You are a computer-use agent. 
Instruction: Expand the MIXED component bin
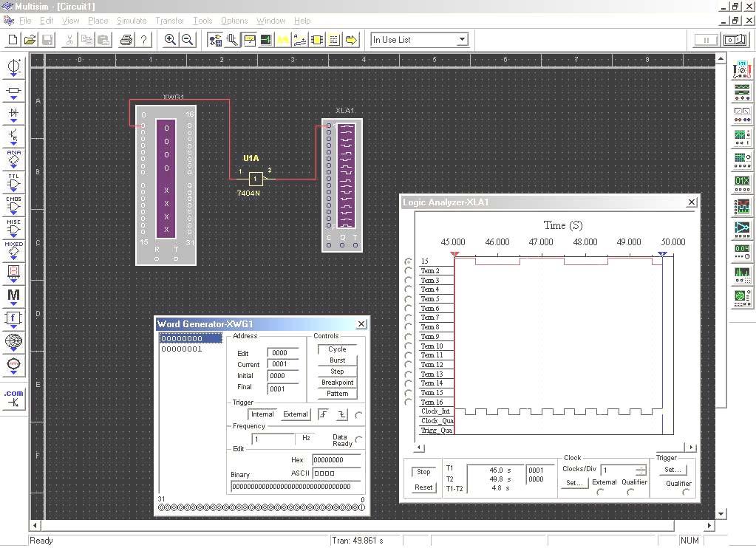pos(13,250)
